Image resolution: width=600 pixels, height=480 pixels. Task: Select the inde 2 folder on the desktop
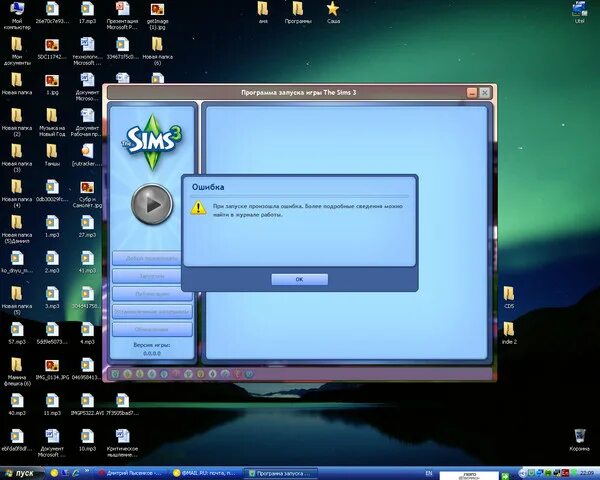509,333
